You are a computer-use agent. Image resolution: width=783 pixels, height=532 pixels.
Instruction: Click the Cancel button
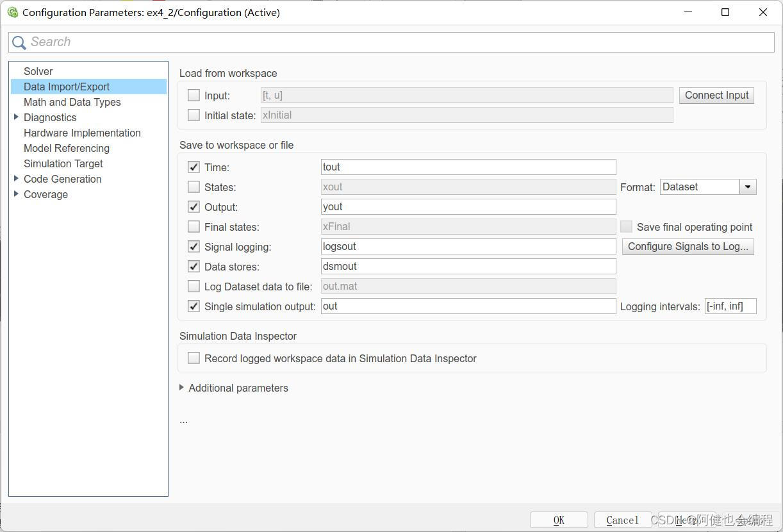[623, 520]
